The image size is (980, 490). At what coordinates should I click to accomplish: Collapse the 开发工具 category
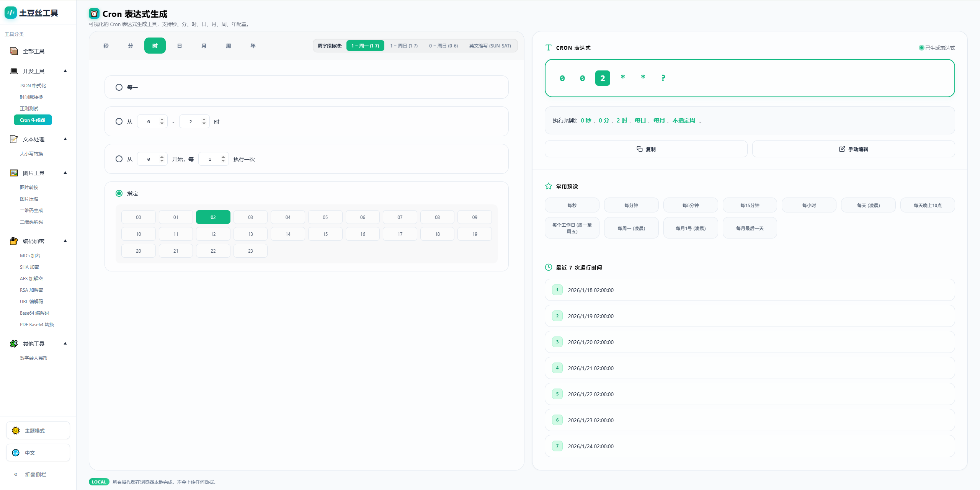65,71
